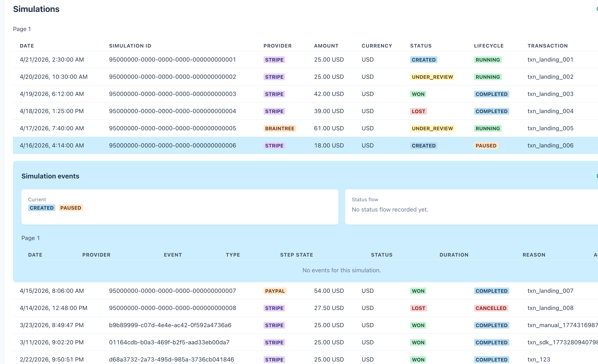Select transaction txn_landing_001
598x364 pixels.
click(x=550, y=60)
